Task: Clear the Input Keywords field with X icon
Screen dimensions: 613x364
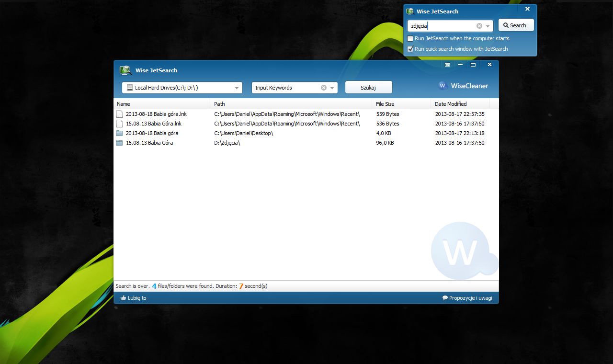Action: [324, 88]
